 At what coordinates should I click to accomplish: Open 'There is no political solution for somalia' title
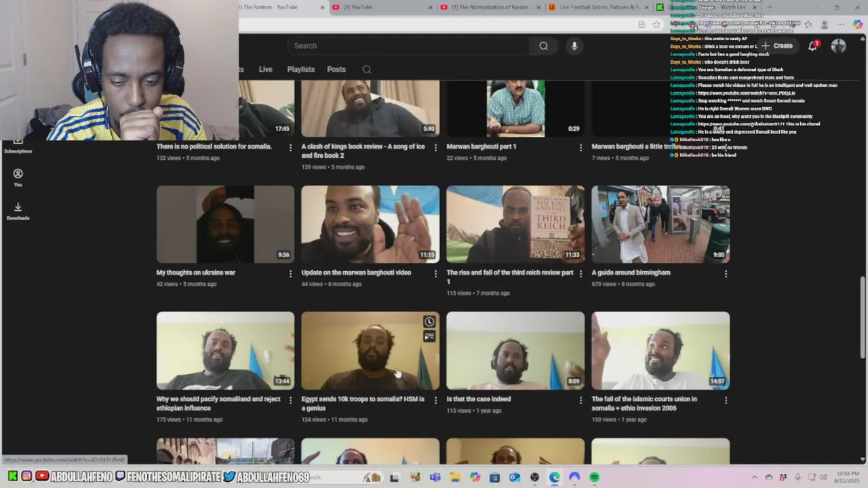pos(214,146)
